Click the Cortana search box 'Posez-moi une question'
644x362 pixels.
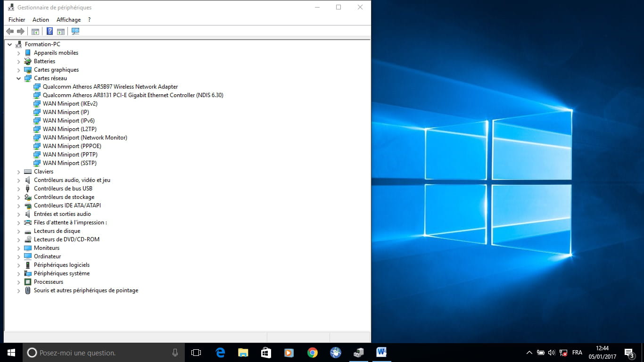(x=103, y=353)
